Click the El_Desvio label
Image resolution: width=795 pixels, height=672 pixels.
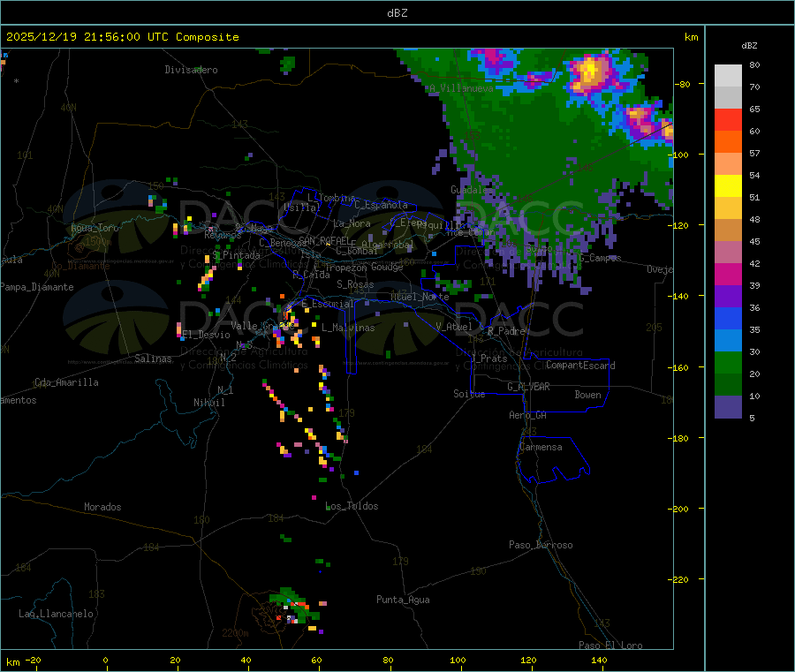point(207,335)
